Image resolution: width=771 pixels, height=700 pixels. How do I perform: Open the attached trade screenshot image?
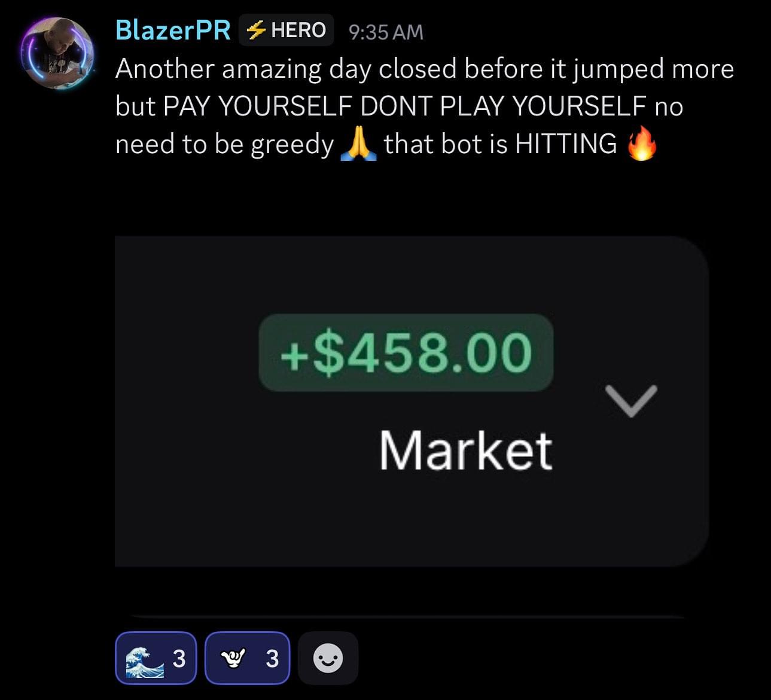(412, 401)
